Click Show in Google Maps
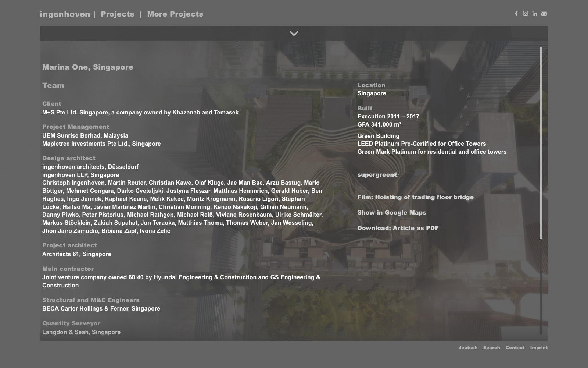 (x=392, y=213)
